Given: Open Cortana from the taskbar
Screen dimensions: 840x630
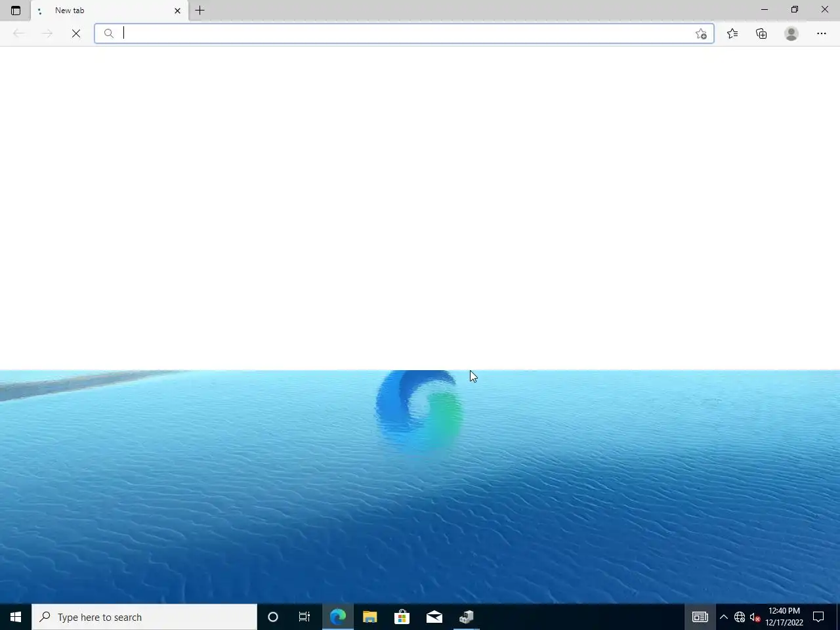Looking at the screenshot, I should (273, 617).
